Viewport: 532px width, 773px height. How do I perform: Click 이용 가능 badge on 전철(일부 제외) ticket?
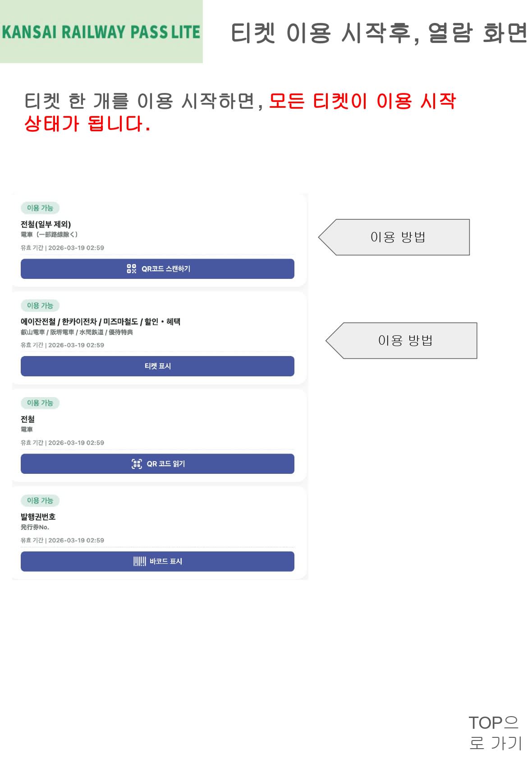[x=40, y=208]
